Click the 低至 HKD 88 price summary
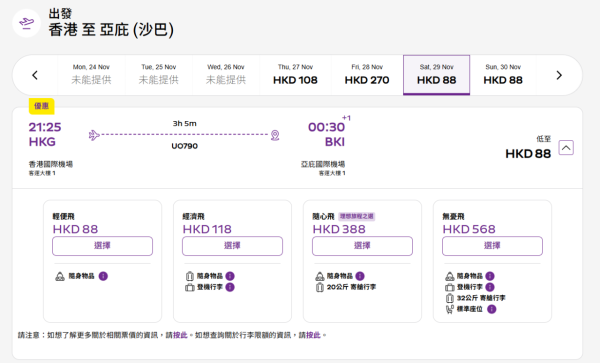Screen dimensions: 600x363 pos(528,148)
